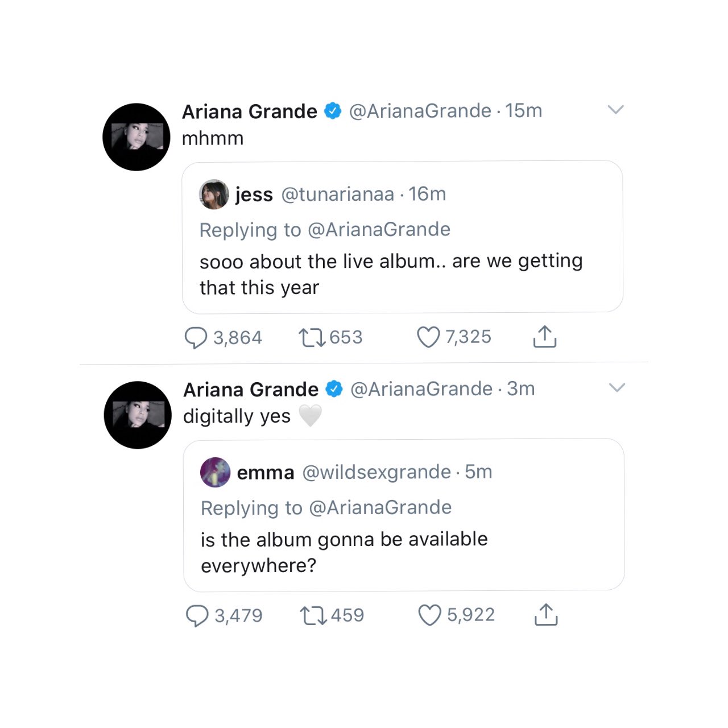This screenshot has height=728, width=728.
Task: Retweet the "digitally yes" tweet
Action: pos(313,615)
